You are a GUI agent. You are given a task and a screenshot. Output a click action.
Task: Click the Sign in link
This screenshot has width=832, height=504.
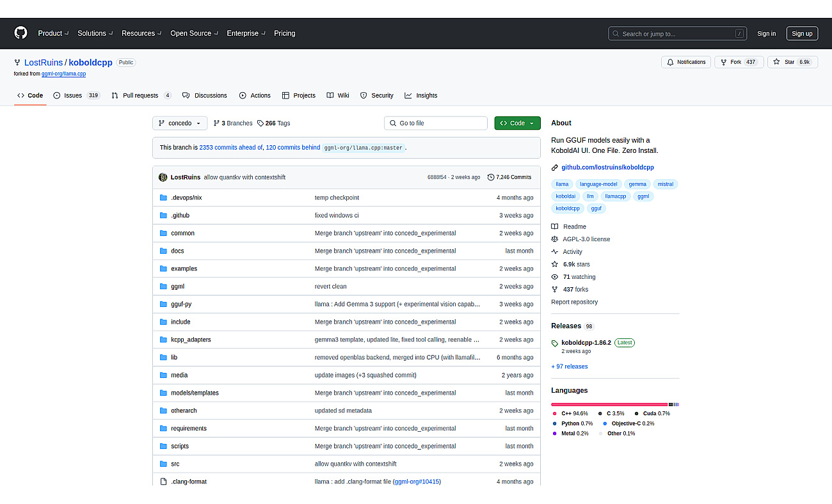(766, 34)
